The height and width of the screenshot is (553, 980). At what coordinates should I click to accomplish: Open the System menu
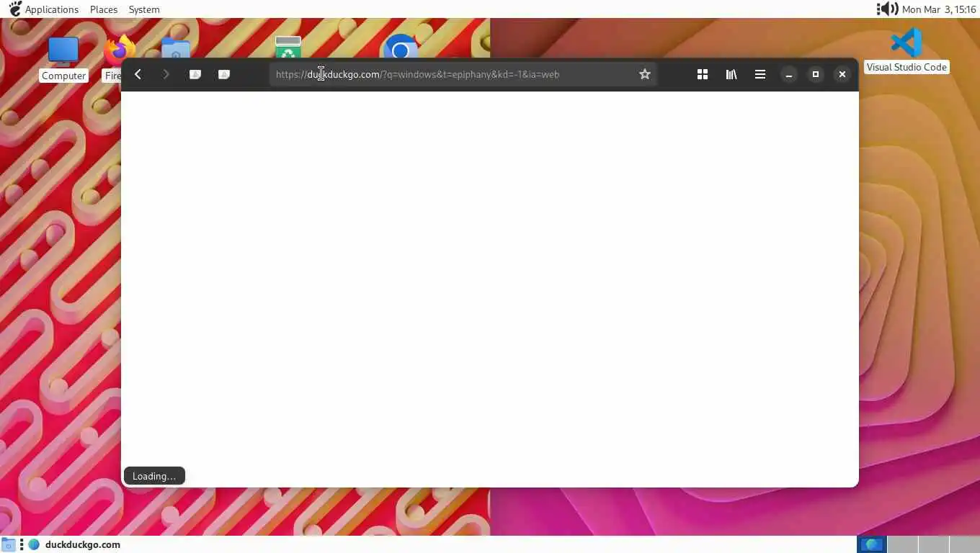click(144, 9)
